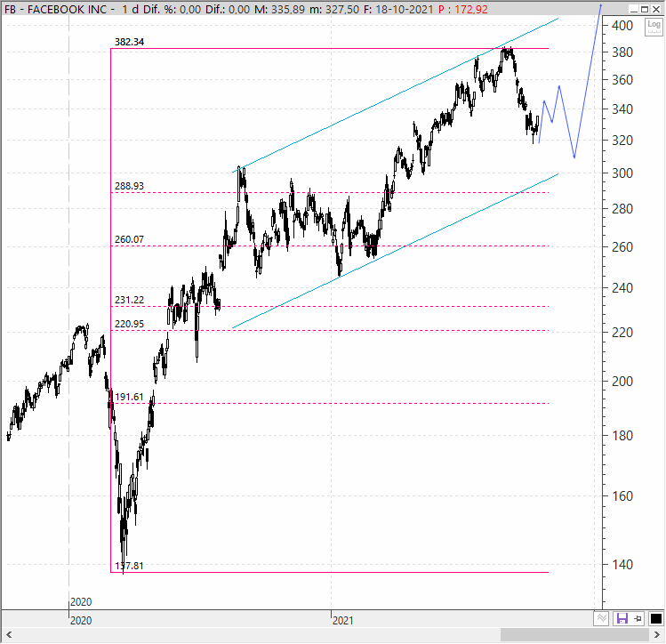Click the double chevron expand icon

(x=601, y=618)
